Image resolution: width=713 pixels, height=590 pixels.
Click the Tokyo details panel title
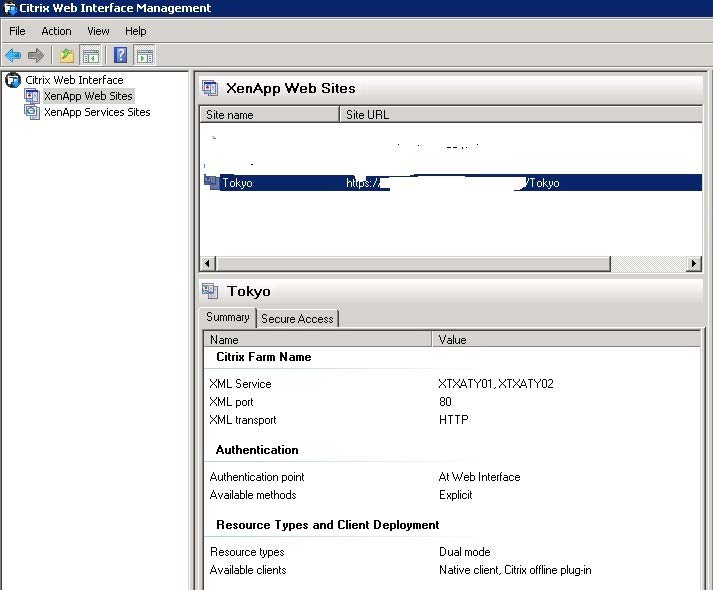(248, 291)
